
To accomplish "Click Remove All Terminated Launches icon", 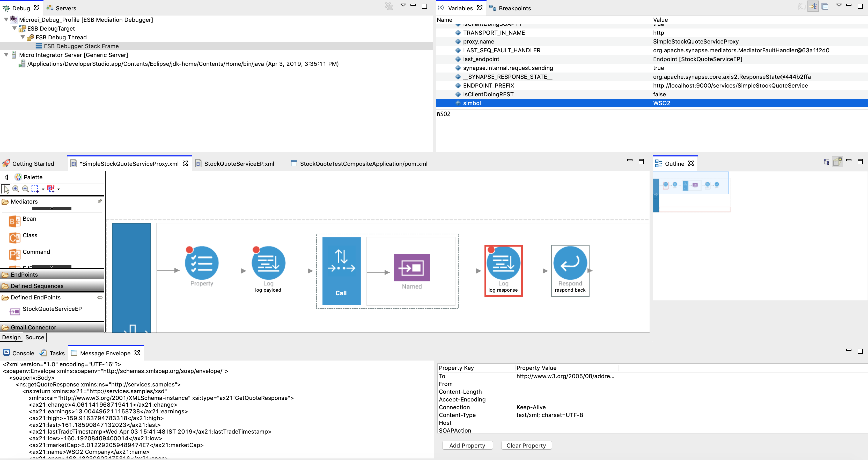I will coord(389,6).
